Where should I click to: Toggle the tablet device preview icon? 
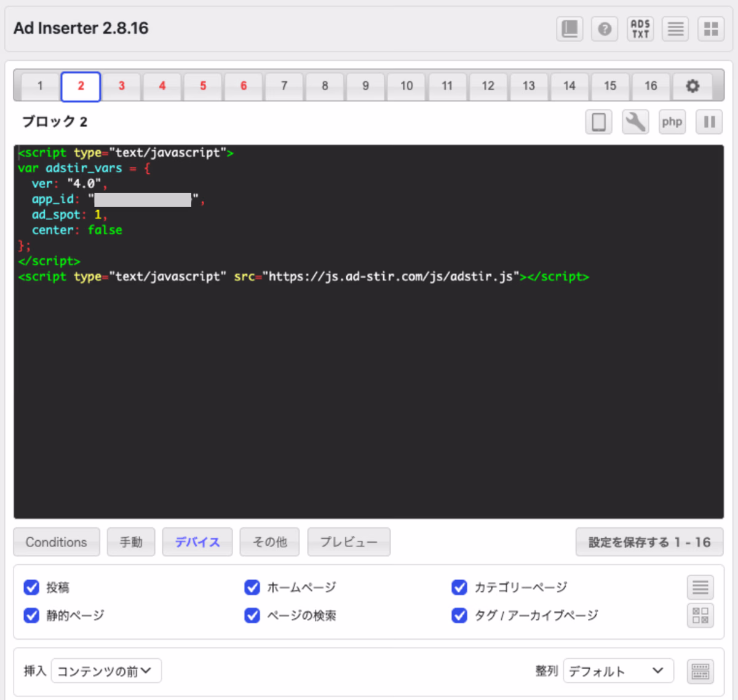click(x=598, y=122)
